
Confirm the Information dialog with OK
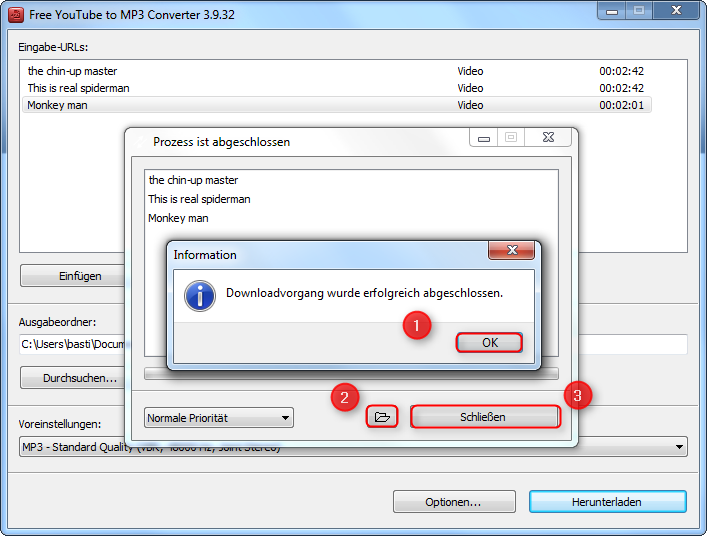click(489, 343)
